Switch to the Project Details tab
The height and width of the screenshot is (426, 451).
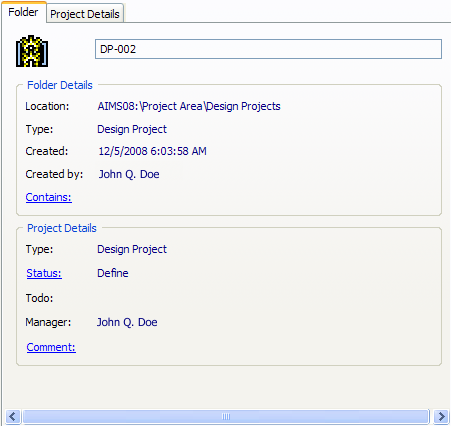tap(85, 14)
